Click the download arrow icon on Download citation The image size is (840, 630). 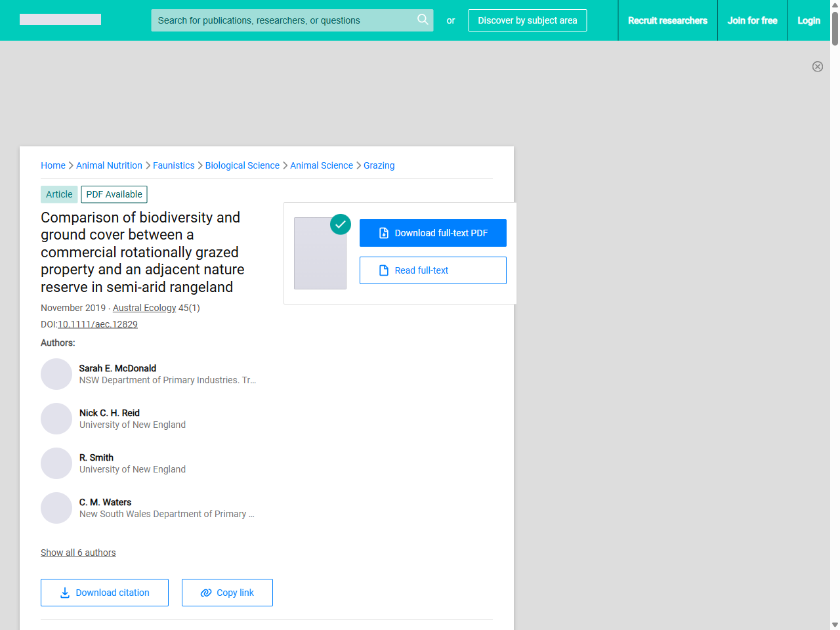[64, 593]
